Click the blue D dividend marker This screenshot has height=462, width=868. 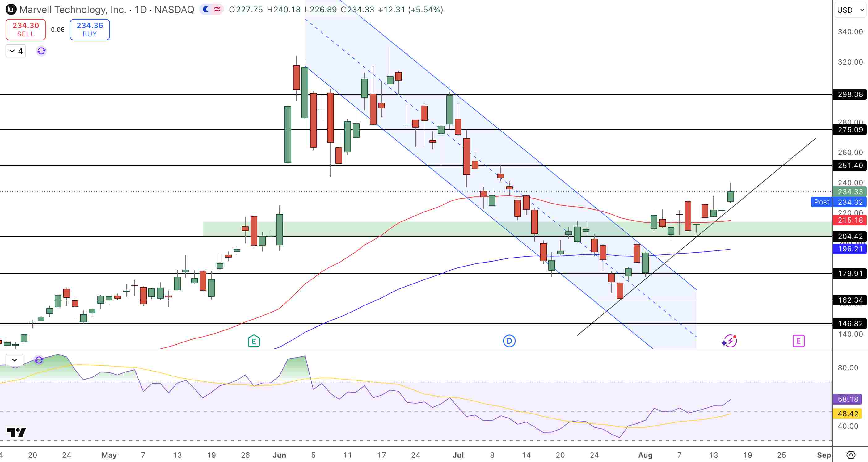(x=509, y=341)
